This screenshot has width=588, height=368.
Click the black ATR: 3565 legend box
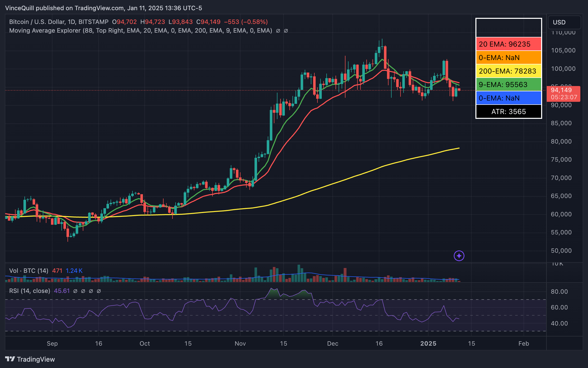click(508, 111)
